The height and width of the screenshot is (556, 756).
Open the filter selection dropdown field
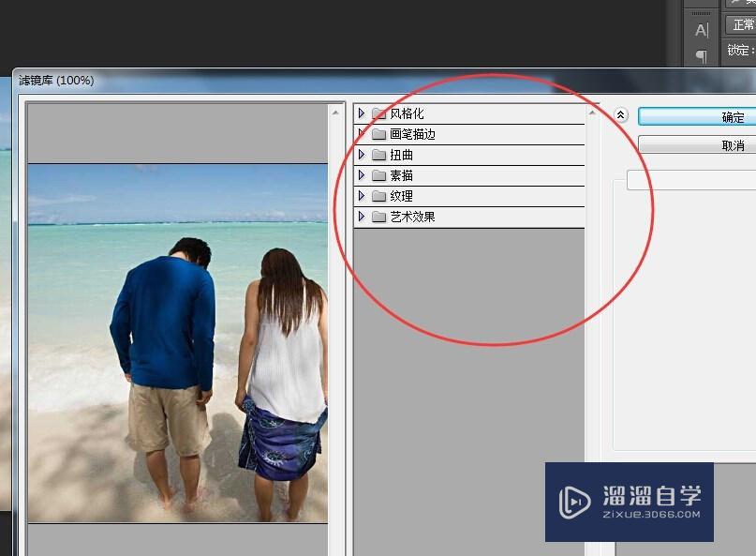pyautogui.click(x=691, y=180)
